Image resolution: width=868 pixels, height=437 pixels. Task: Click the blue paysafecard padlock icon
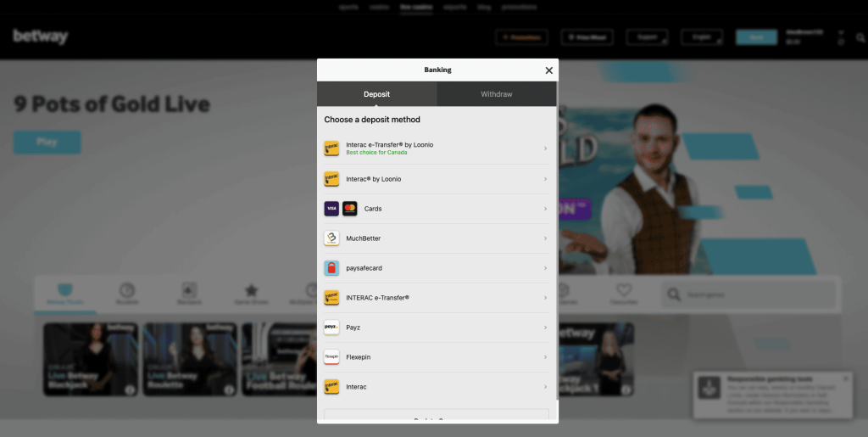point(331,268)
